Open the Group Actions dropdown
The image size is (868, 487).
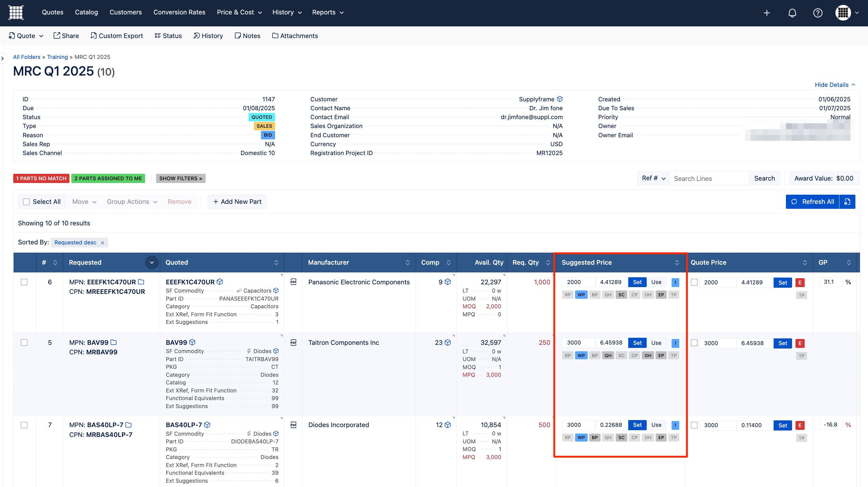132,202
